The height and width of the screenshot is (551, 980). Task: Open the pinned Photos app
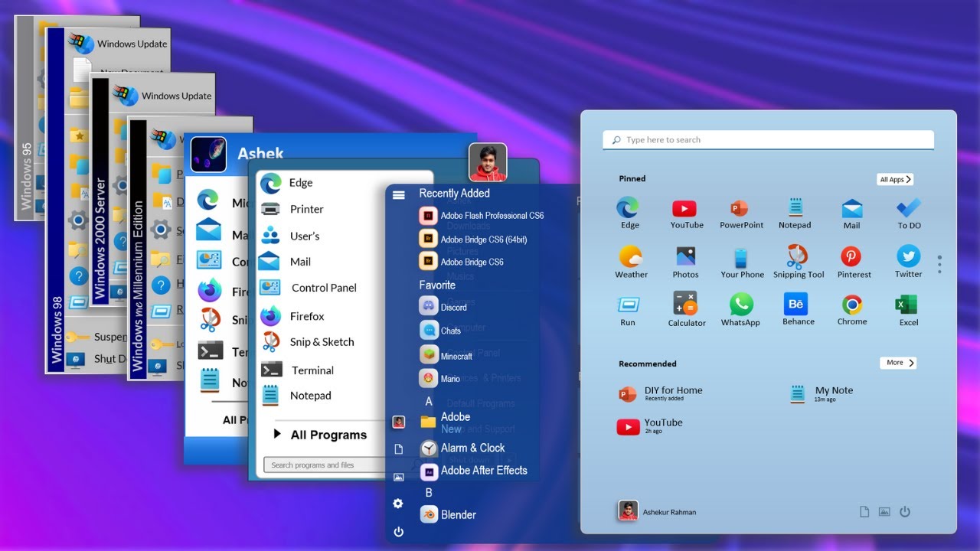pyautogui.click(x=685, y=262)
